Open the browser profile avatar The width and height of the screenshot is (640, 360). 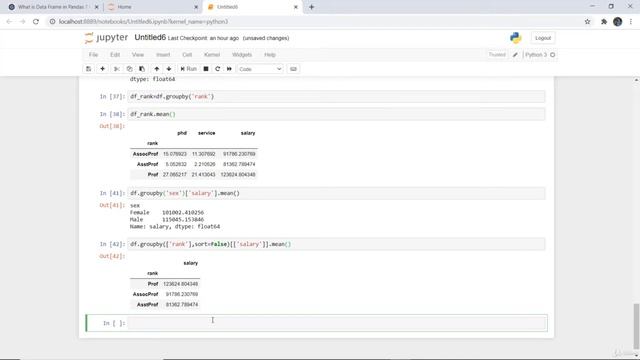point(618,22)
